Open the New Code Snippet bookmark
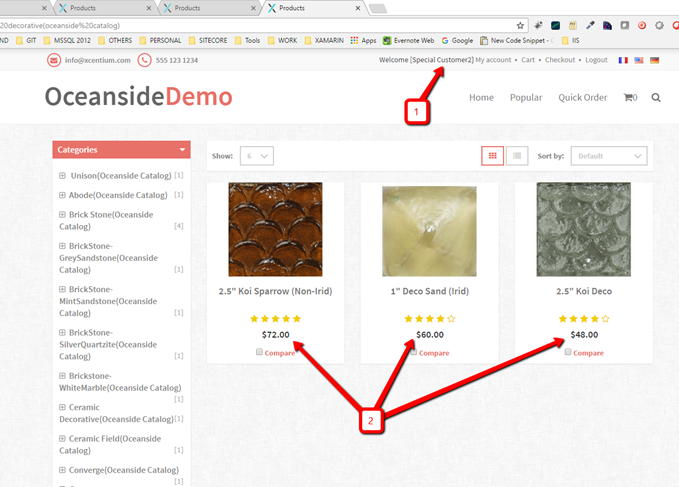Screen dimensions: 679x487 (x=517, y=40)
